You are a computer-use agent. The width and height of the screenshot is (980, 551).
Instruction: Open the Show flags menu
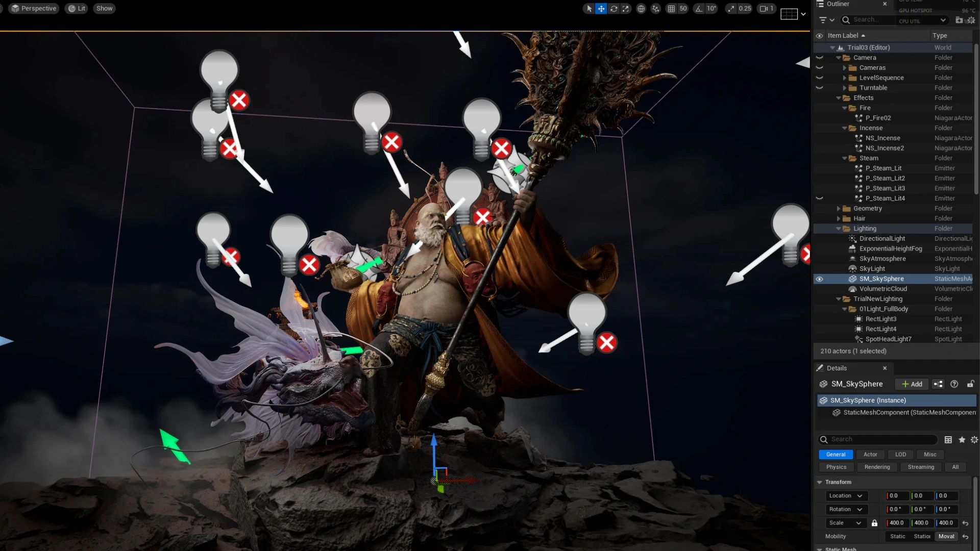(x=104, y=9)
